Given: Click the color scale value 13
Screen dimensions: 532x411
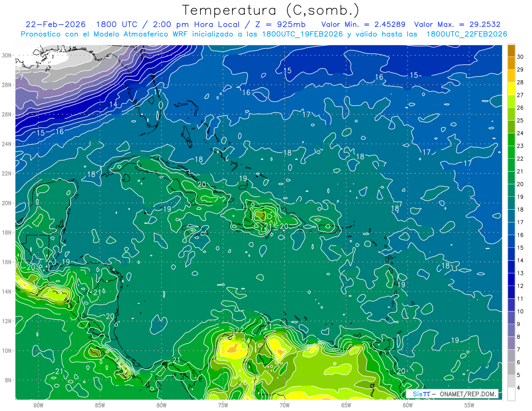Looking at the screenshot, I should pyautogui.click(x=520, y=273).
